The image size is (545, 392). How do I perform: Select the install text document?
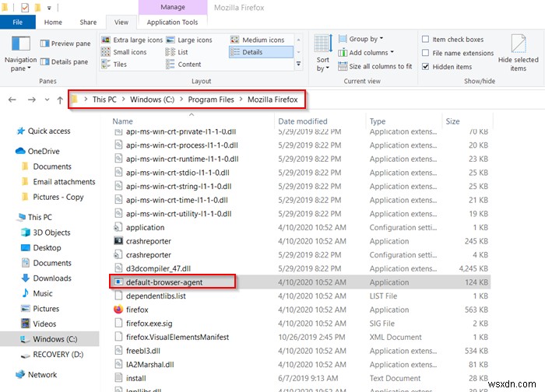coord(136,378)
